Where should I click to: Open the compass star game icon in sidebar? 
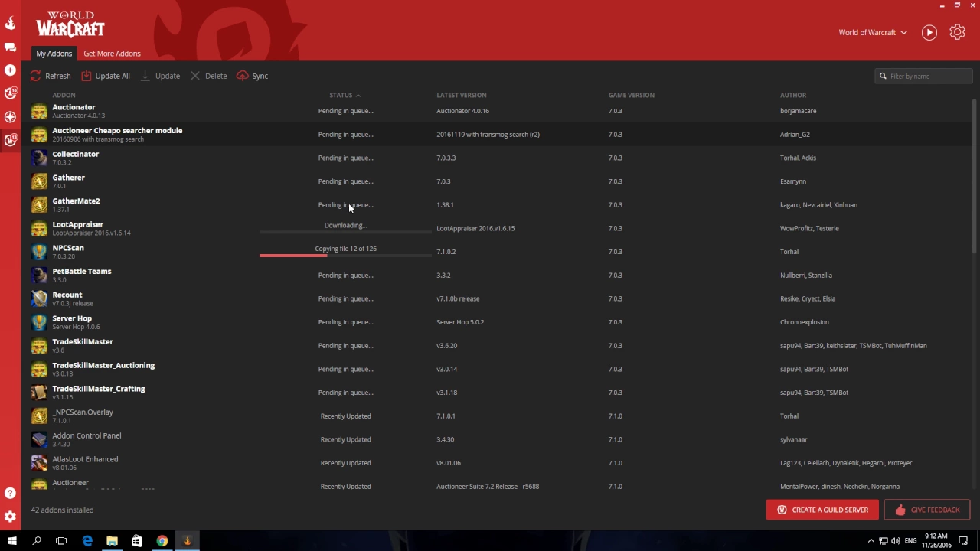click(x=10, y=117)
